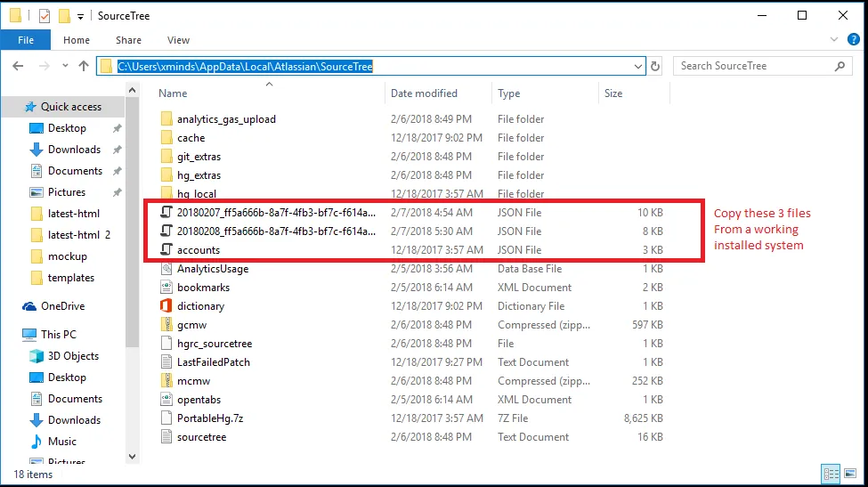This screenshot has height=487, width=868.
Task: Select the opentabs XML file icon
Action: coord(166,399)
